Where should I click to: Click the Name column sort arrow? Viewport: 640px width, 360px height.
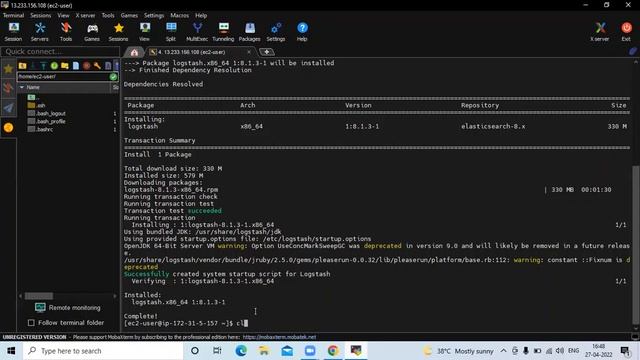coord(22,87)
